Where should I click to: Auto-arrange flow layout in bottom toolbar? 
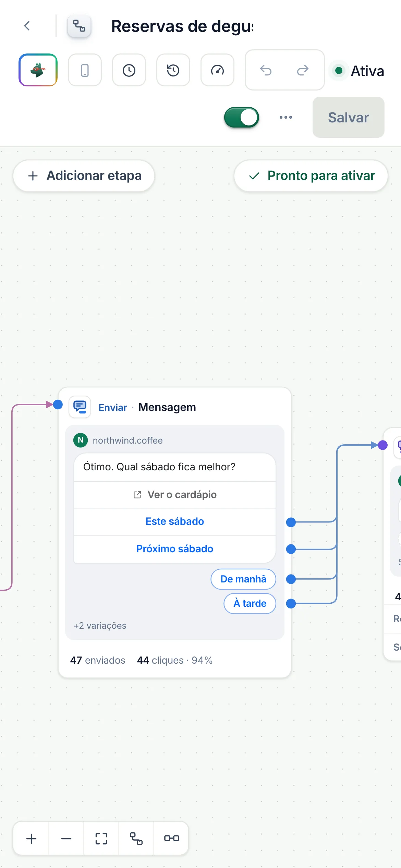pos(136,839)
